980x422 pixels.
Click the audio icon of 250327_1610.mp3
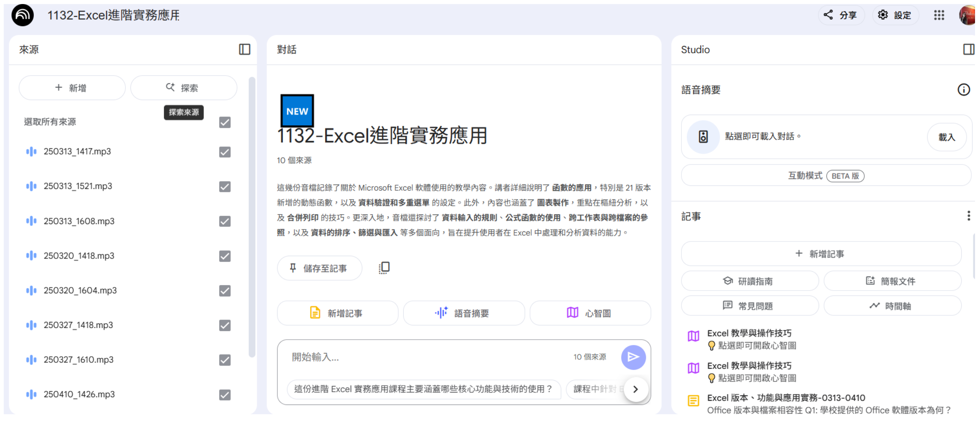tap(31, 360)
